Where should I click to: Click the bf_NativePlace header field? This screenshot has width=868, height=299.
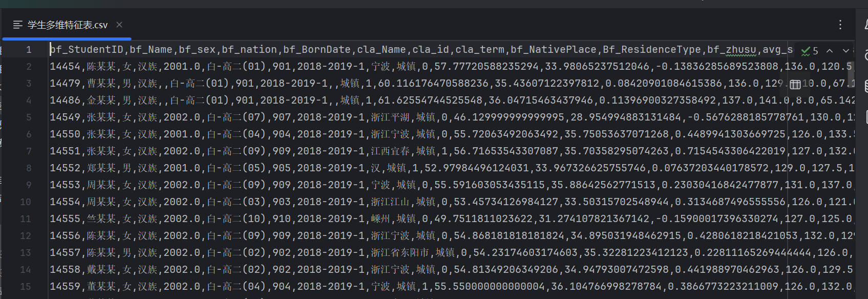click(554, 50)
